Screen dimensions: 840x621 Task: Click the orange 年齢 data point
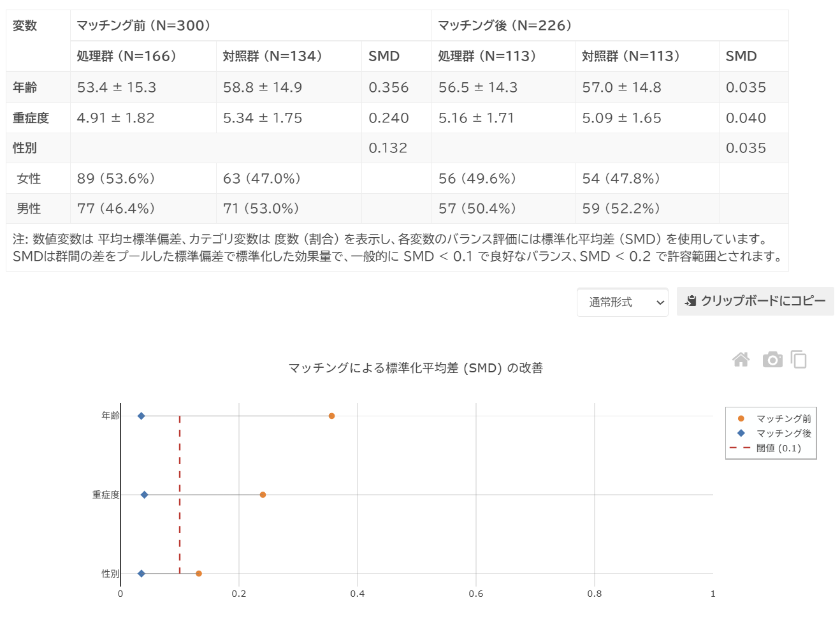tap(331, 416)
